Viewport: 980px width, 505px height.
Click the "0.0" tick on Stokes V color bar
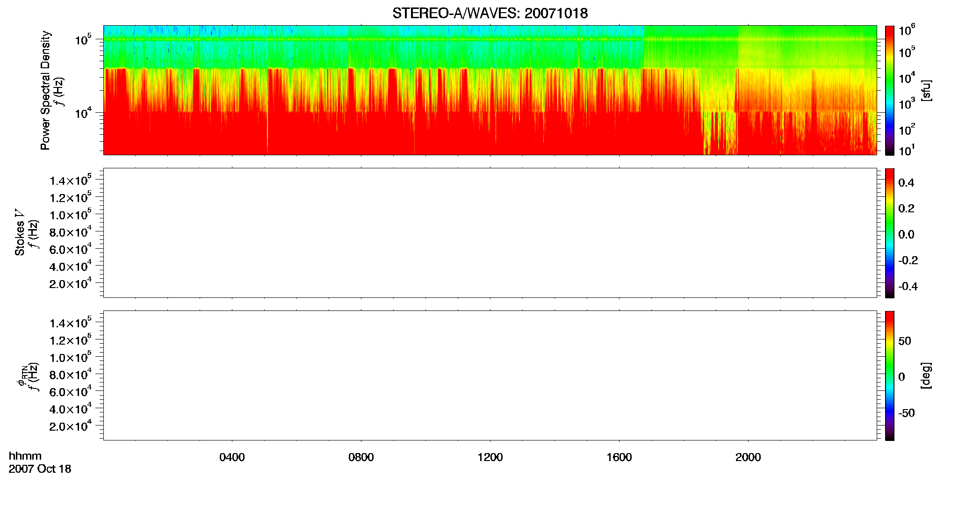click(906, 235)
